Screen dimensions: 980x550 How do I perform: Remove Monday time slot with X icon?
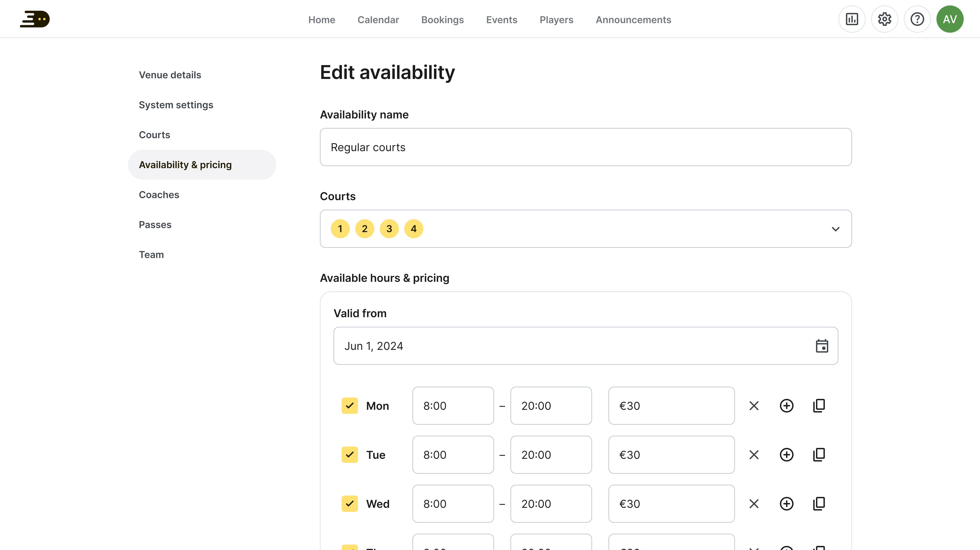pyautogui.click(x=754, y=406)
